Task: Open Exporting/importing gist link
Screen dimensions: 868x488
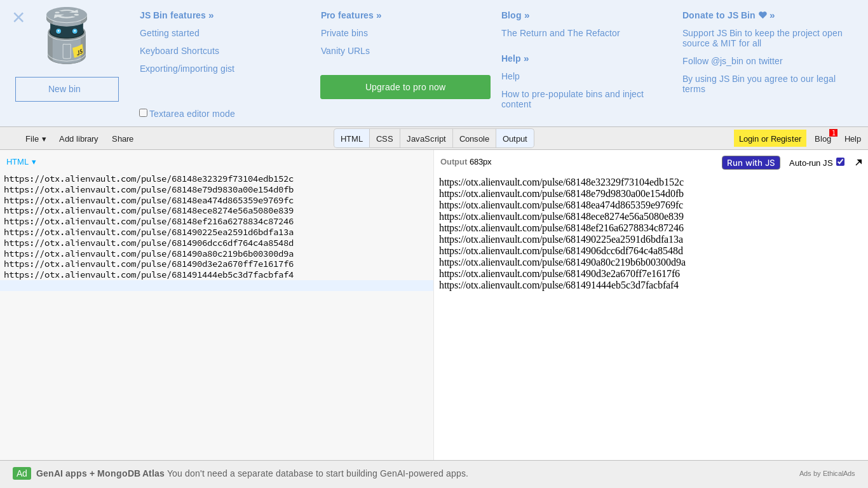Action: pyautogui.click(x=187, y=69)
